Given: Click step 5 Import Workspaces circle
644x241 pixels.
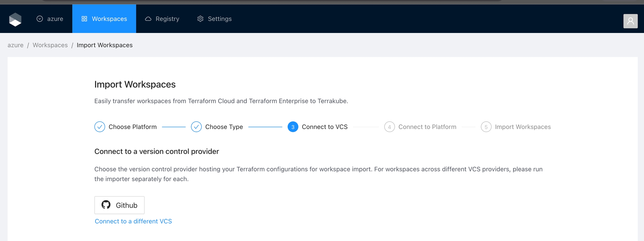Looking at the screenshot, I should (486, 127).
